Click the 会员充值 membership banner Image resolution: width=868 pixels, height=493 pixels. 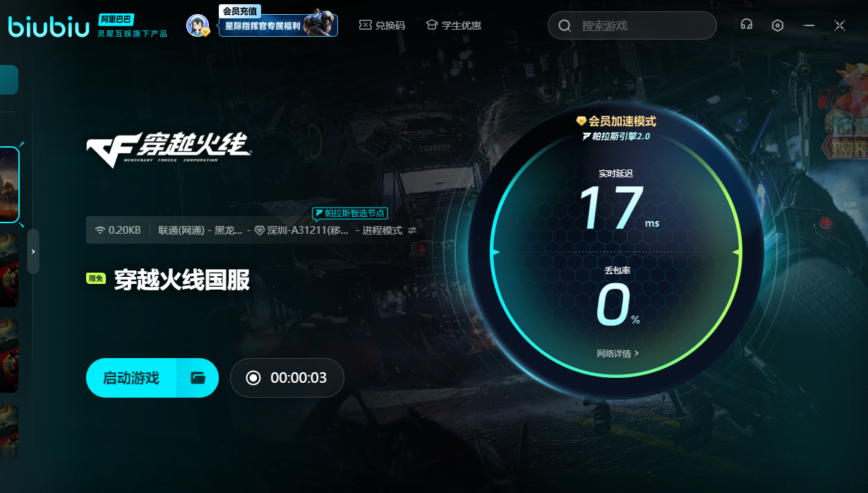click(278, 25)
